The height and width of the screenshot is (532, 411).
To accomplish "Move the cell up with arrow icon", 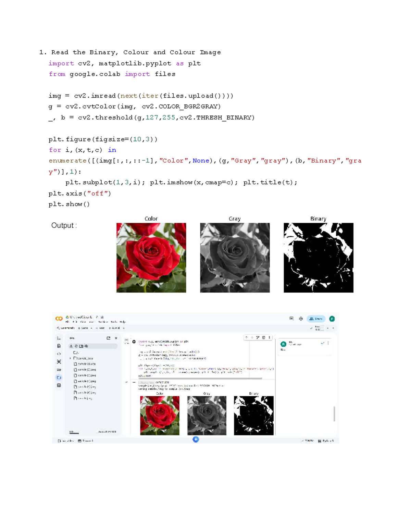I will point(246,337).
